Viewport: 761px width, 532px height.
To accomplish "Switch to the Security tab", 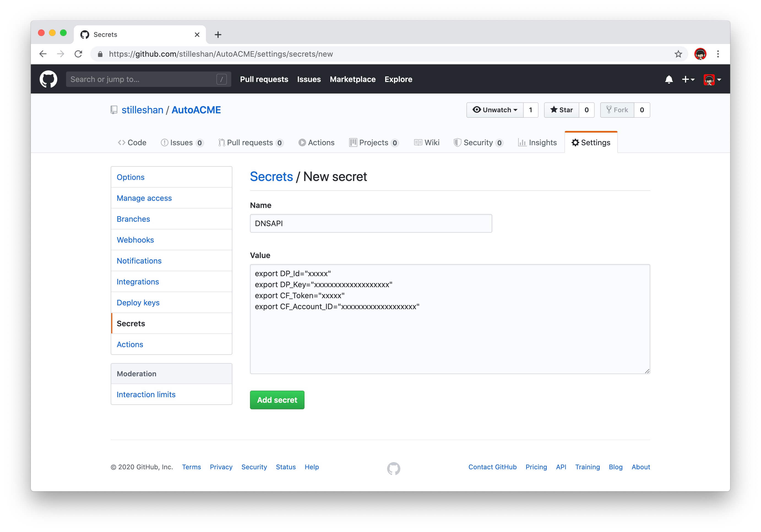I will point(478,143).
